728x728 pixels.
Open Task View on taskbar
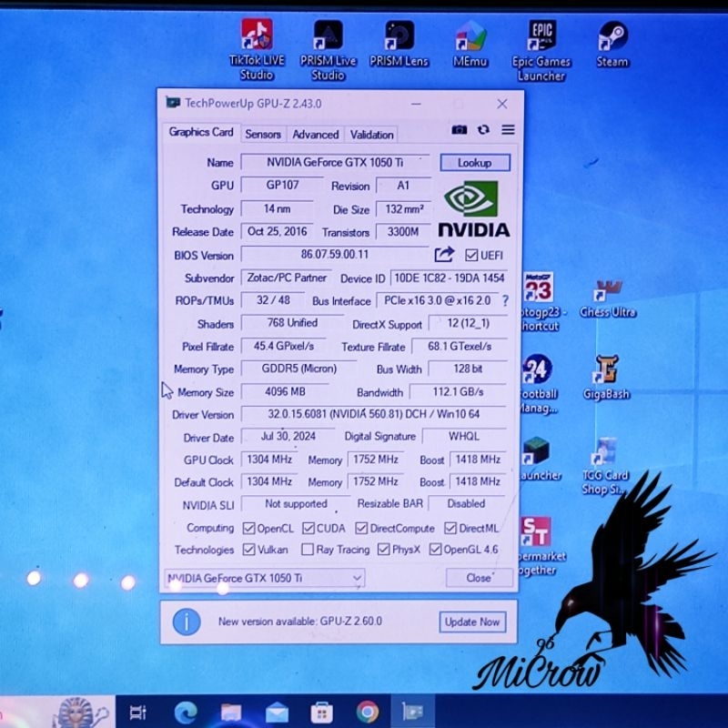pyautogui.click(x=138, y=713)
